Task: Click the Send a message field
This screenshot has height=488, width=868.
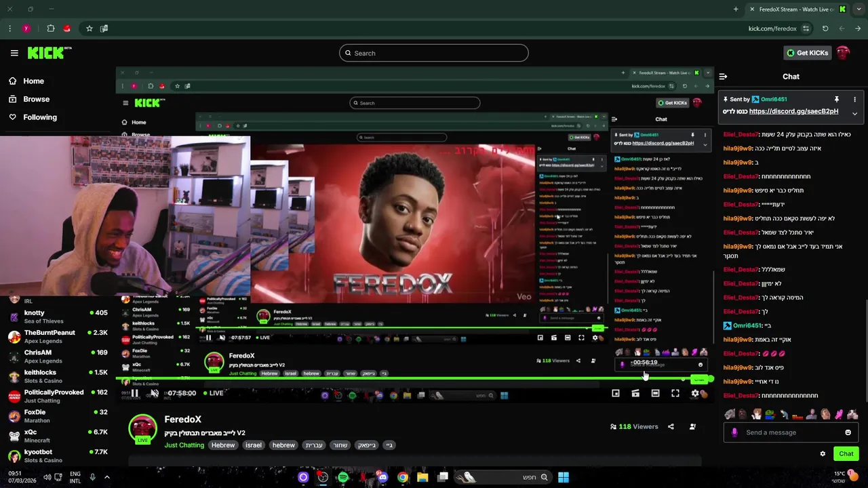Action: [x=791, y=432]
